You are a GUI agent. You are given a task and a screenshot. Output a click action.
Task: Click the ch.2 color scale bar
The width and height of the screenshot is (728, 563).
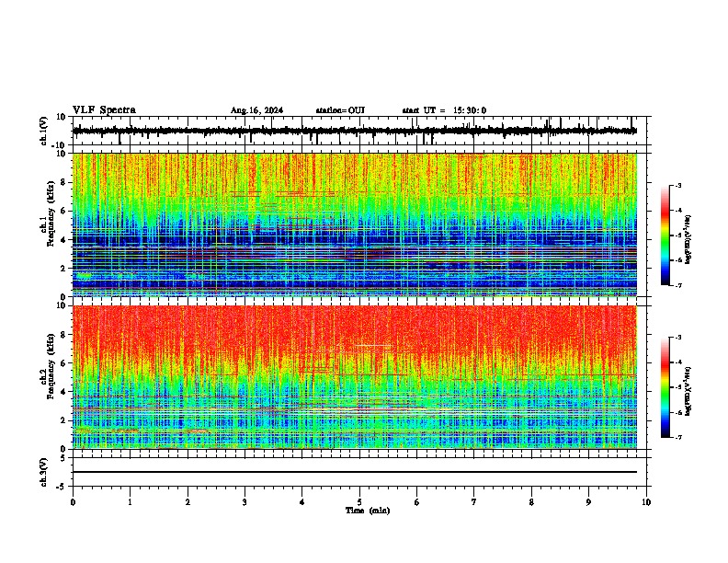point(665,387)
